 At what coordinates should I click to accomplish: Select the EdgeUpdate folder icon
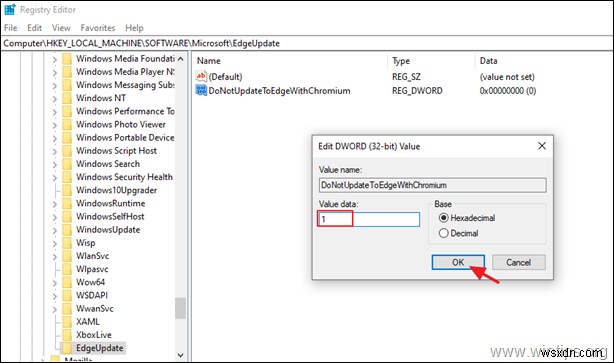[67, 348]
